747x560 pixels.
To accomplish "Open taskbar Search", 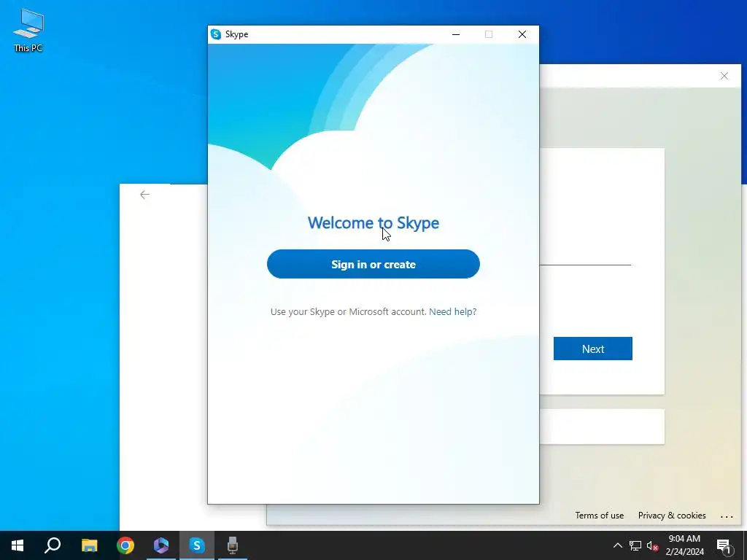I will pos(53,545).
